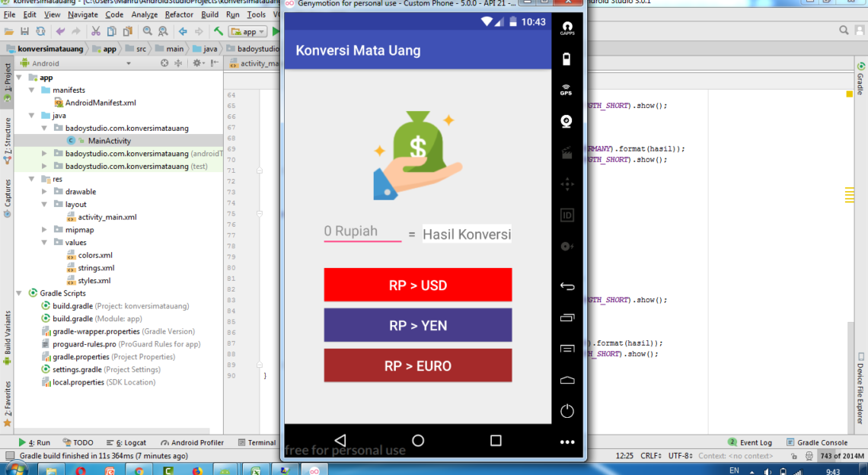Open the Android project view dropdown
Screen dimensions: 868x475
coord(76,64)
